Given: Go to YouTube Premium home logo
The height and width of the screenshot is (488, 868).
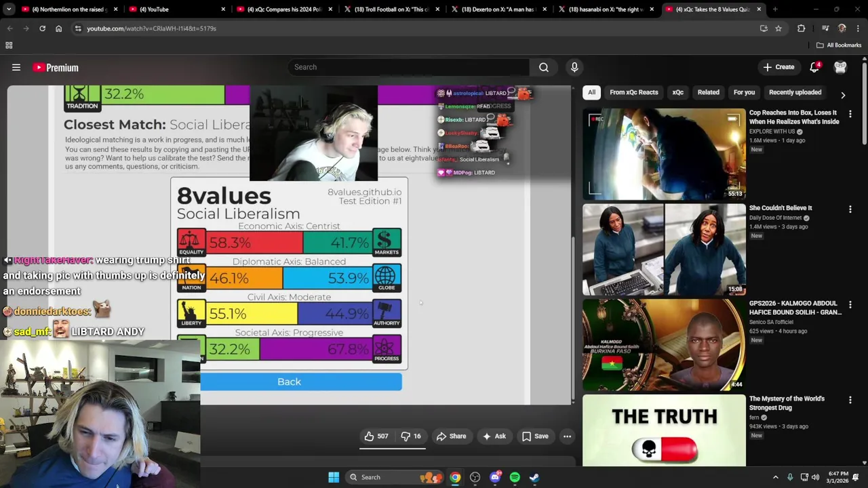Looking at the screenshot, I should tap(56, 67).
